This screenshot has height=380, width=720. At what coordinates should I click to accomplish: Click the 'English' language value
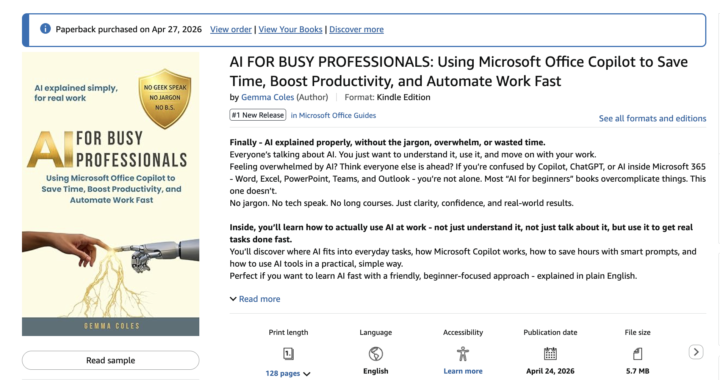click(376, 371)
